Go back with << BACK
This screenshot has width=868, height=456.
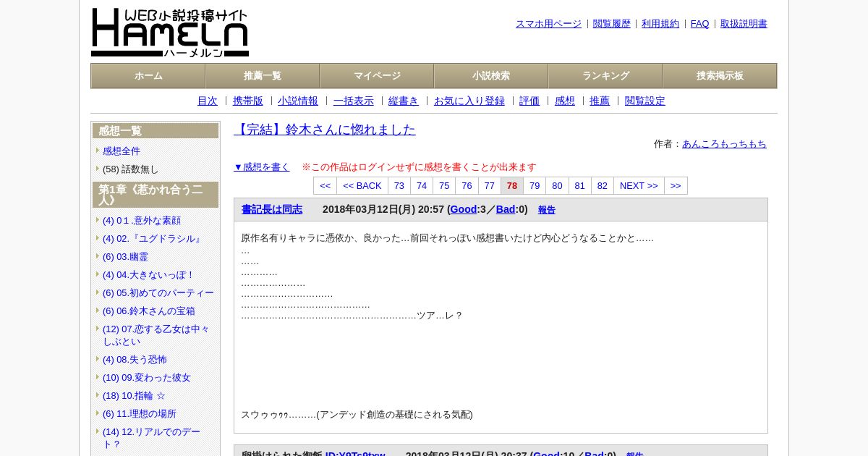[362, 186]
